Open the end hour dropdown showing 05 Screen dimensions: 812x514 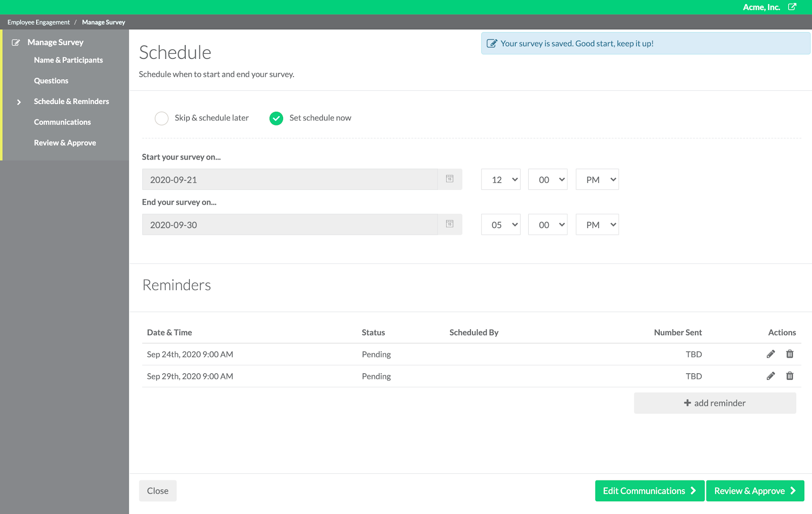(501, 224)
